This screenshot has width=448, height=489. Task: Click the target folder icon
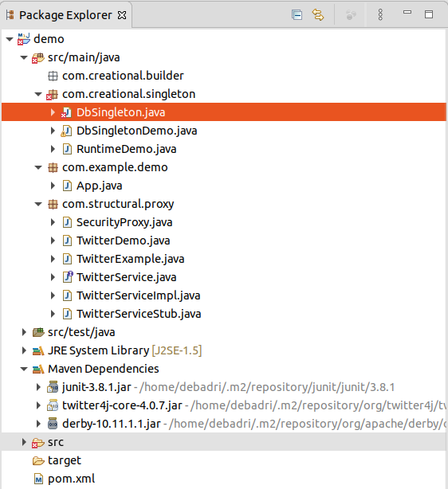38,461
